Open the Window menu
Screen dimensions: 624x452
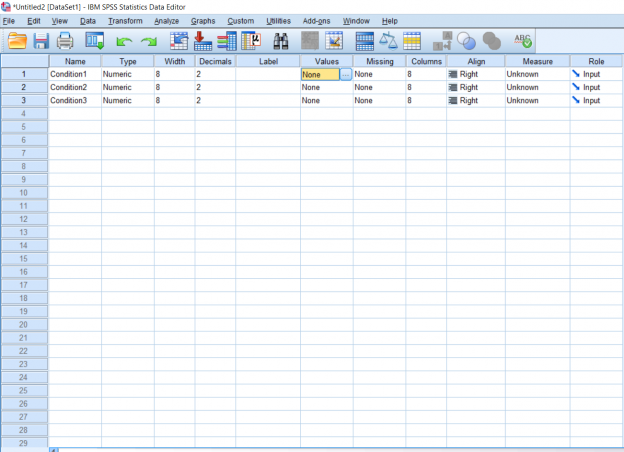pos(356,21)
